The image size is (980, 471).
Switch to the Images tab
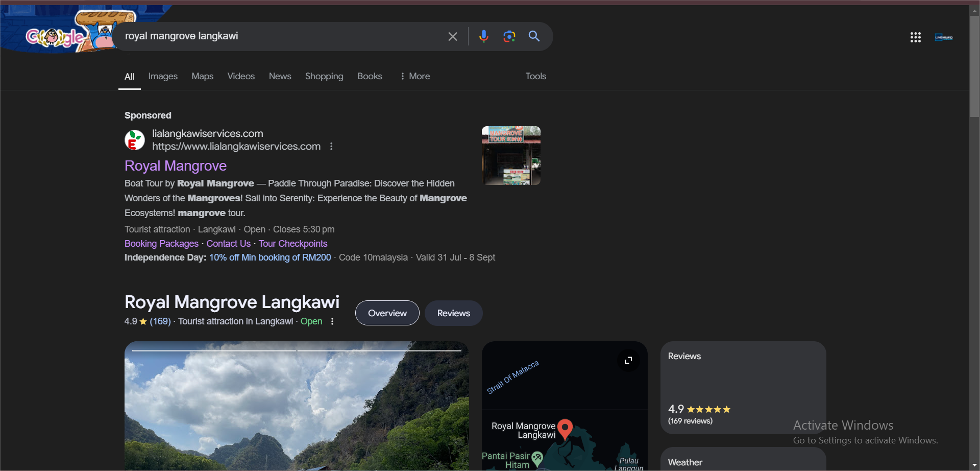[163, 76]
